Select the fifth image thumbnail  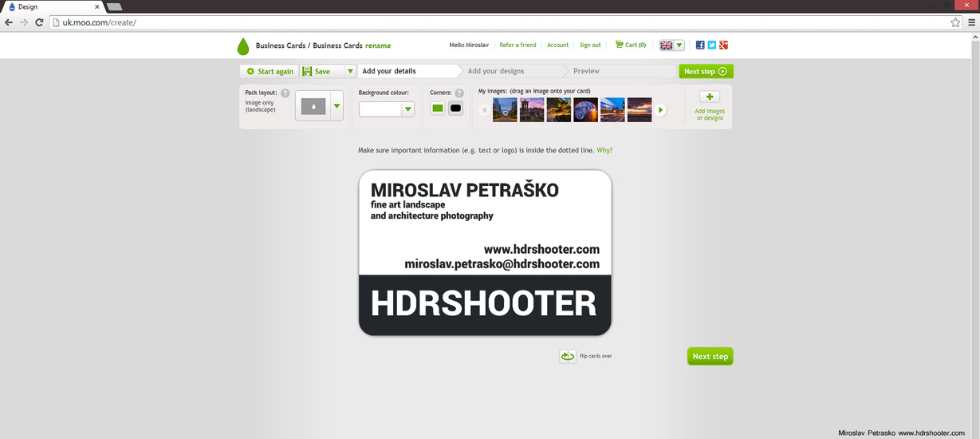(612, 110)
